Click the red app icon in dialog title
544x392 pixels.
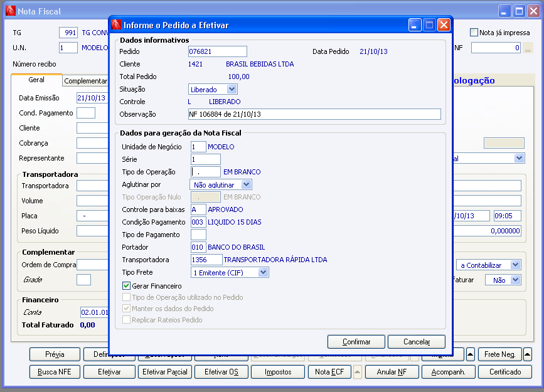116,25
